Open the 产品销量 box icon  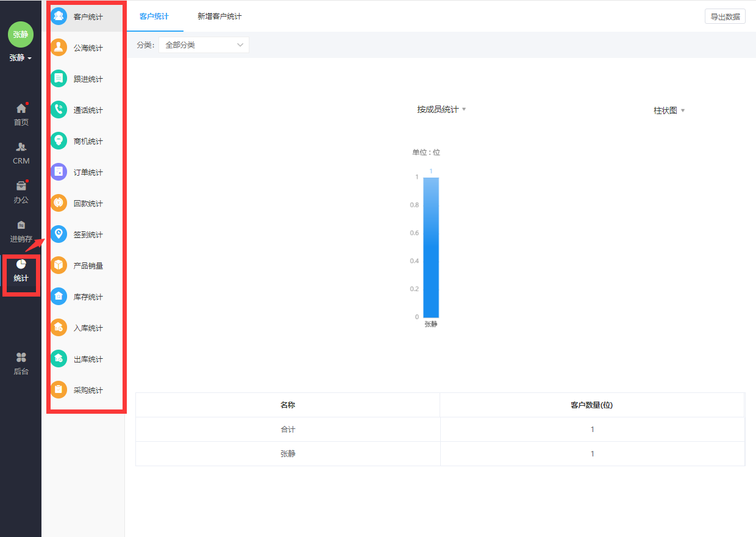pyautogui.click(x=59, y=265)
